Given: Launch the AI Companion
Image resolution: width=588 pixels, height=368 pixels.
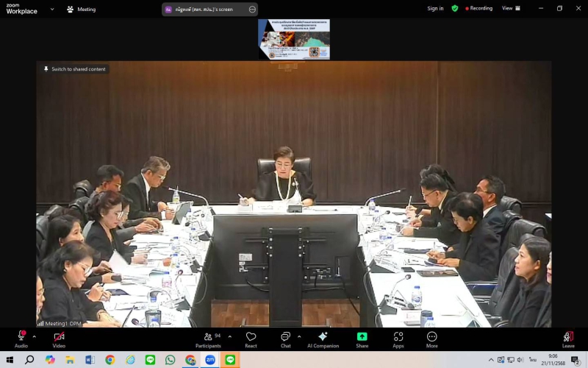Looking at the screenshot, I should point(323,338).
